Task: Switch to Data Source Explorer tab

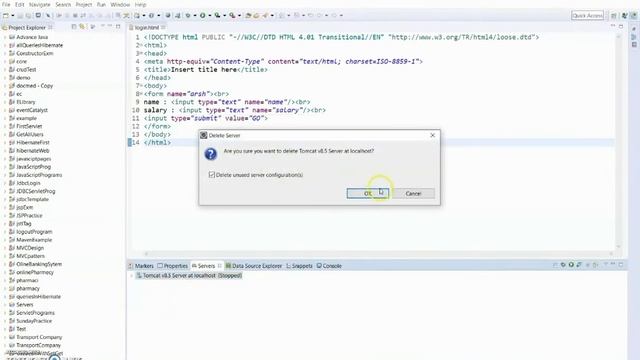Action: 253,266
